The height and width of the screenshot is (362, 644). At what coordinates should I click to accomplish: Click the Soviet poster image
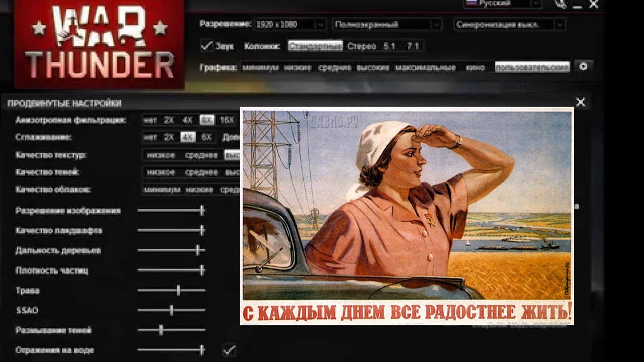407,216
